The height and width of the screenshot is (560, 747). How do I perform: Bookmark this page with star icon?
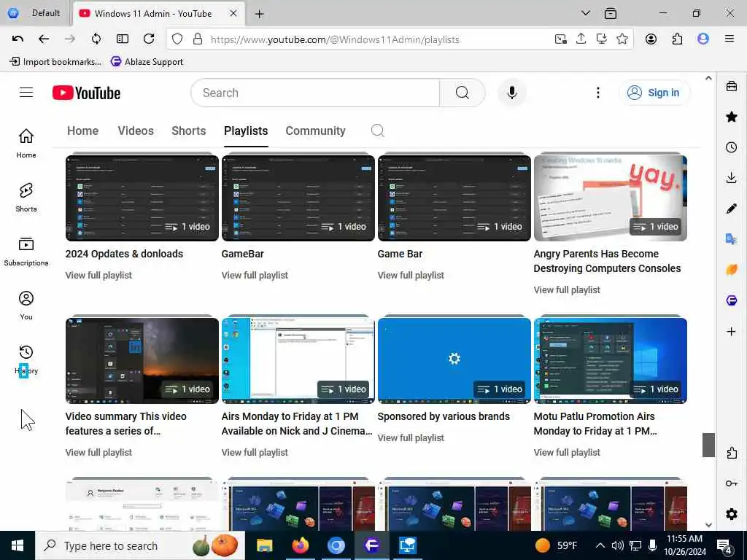(622, 39)
